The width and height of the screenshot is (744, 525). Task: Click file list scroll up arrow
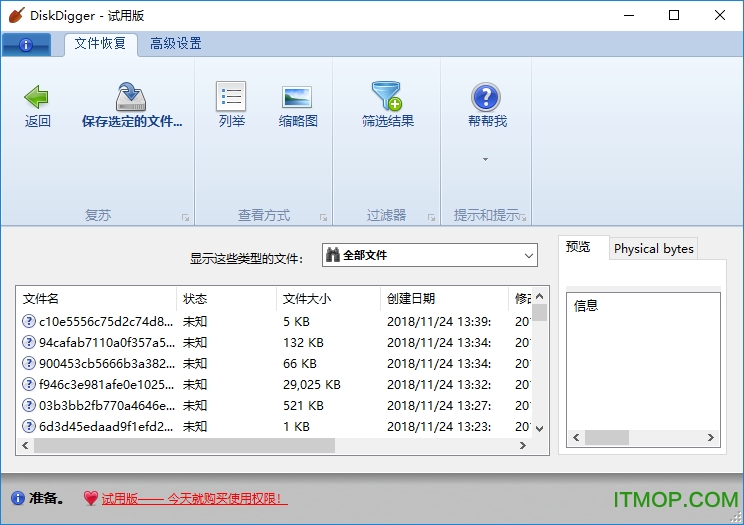click(x=539, y=296)
